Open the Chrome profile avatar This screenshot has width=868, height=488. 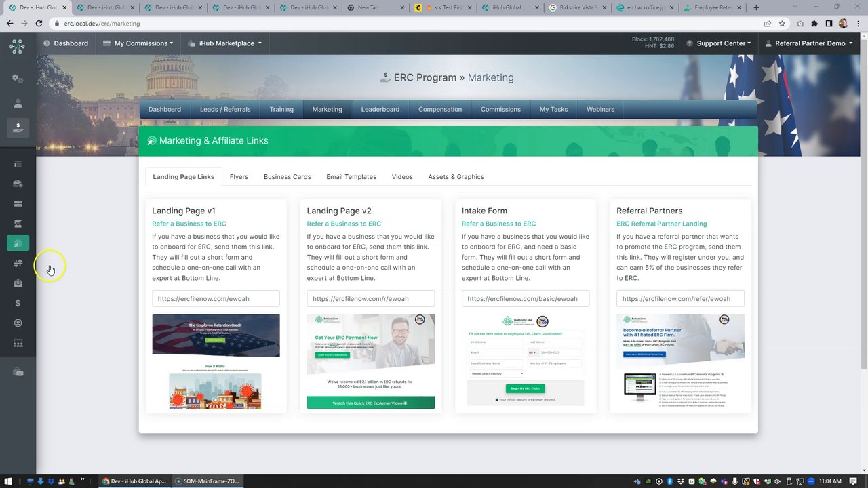coord(843,23)
